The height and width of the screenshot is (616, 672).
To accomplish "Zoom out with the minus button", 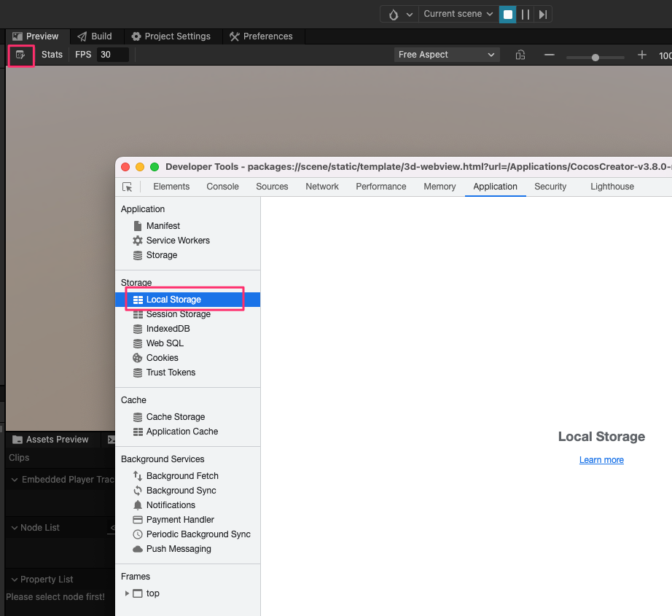I will (549, 55).
